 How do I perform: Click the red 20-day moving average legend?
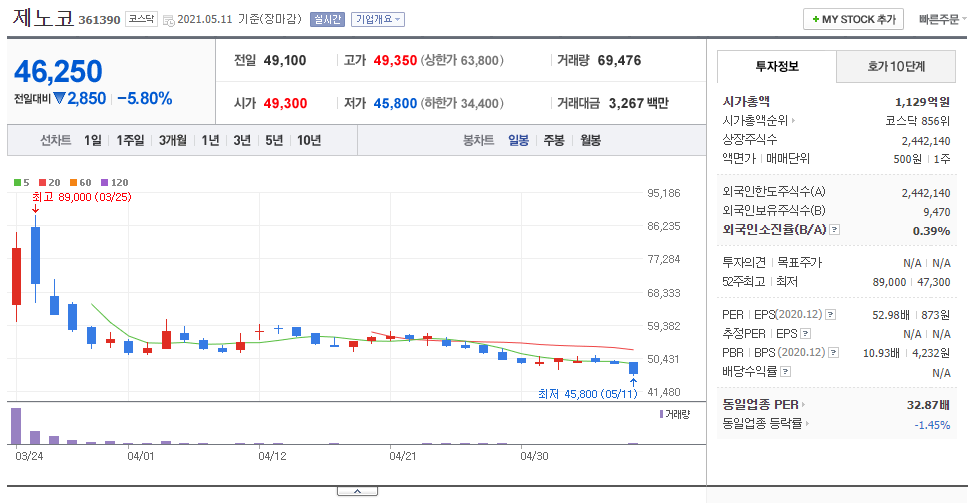50,183
